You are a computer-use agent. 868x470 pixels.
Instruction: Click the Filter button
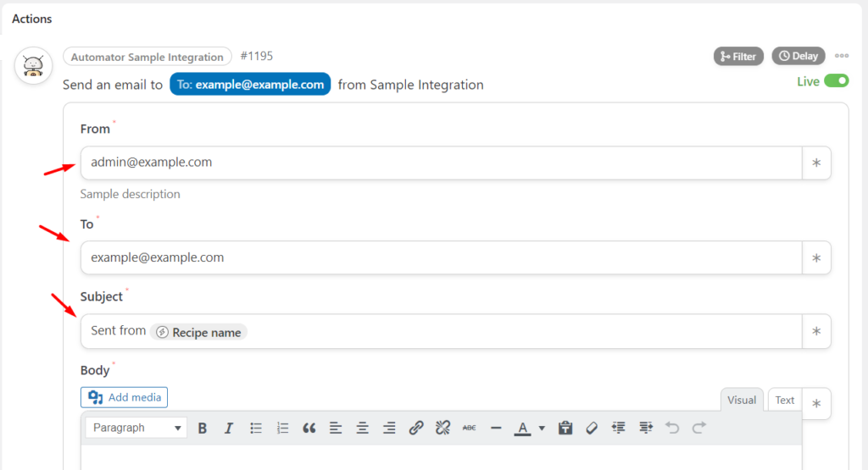(738, 56)
